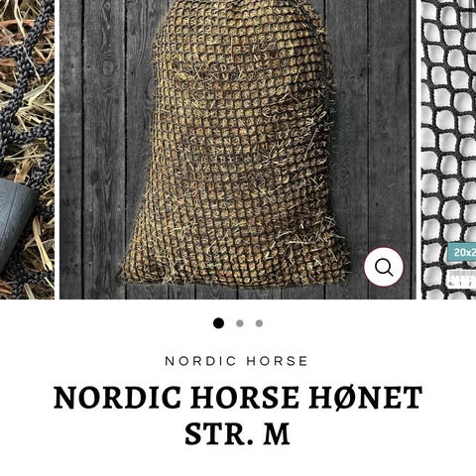
Task: Open the filled hay net product photo
Action: [x=238, y=150]
